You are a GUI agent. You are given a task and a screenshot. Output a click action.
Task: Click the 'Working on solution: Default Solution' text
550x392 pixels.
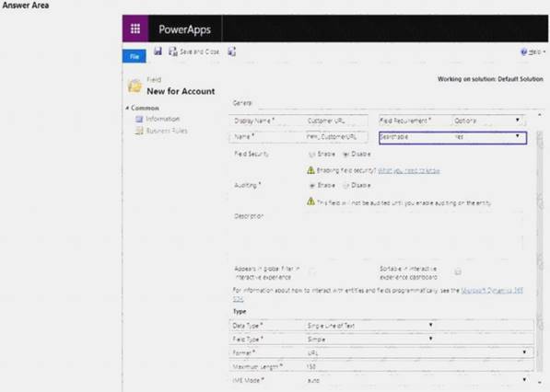coord(490,79)
